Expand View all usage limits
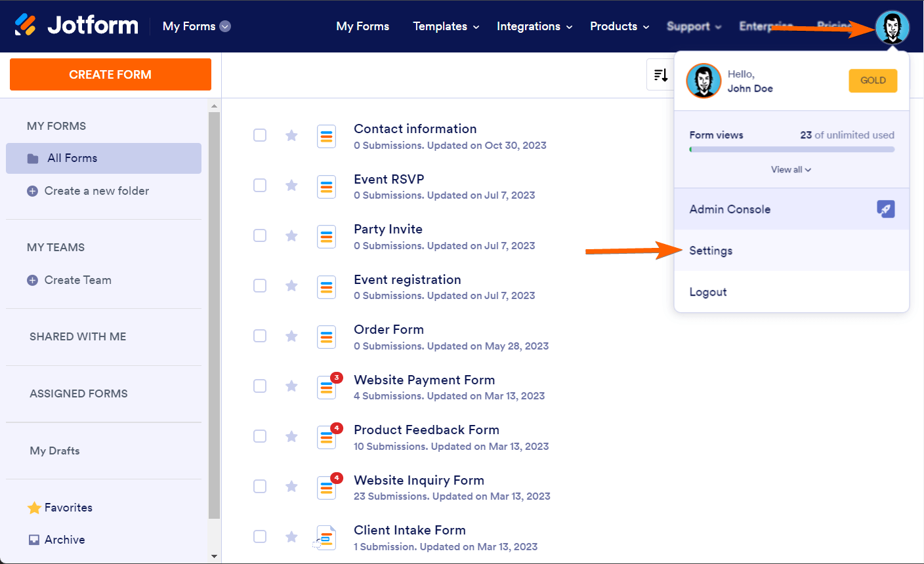 click(x=791, y=170)
